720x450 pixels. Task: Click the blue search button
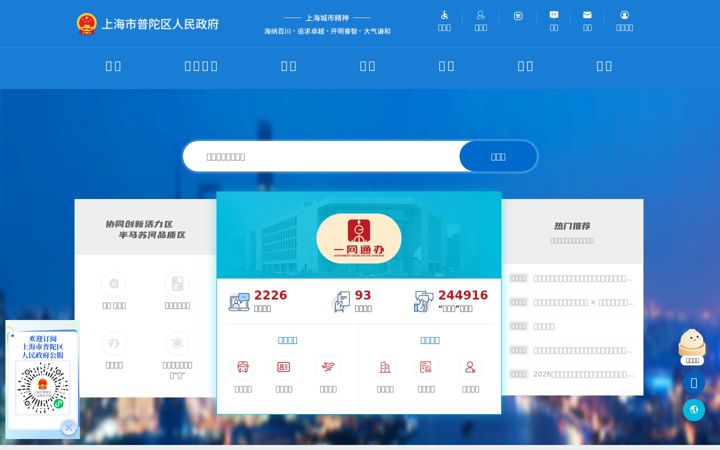498,157
